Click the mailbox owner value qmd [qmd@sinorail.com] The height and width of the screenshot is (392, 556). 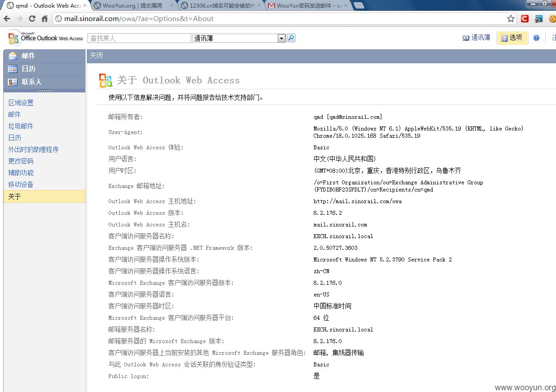pos(348,117)
